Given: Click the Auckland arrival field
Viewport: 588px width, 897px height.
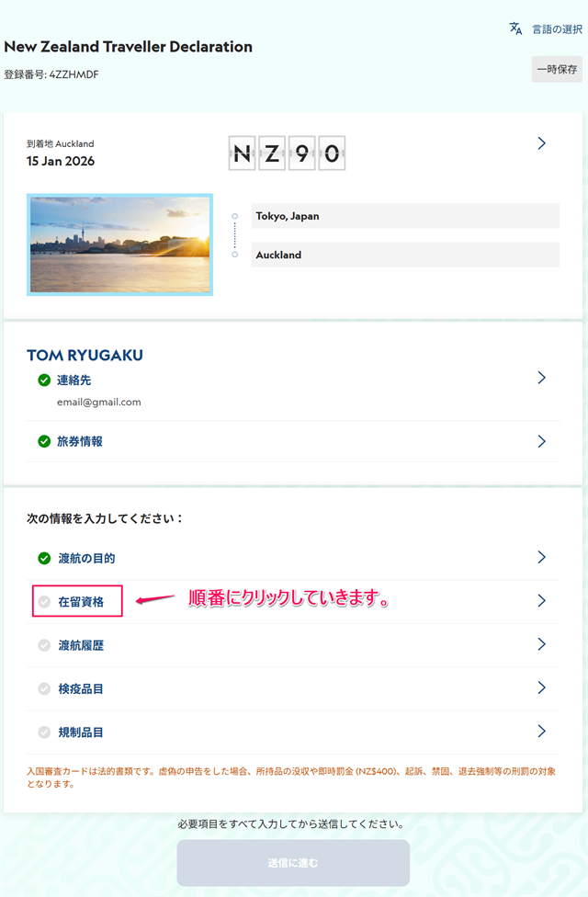Looking at the screenshot, I should coord(406,255).
